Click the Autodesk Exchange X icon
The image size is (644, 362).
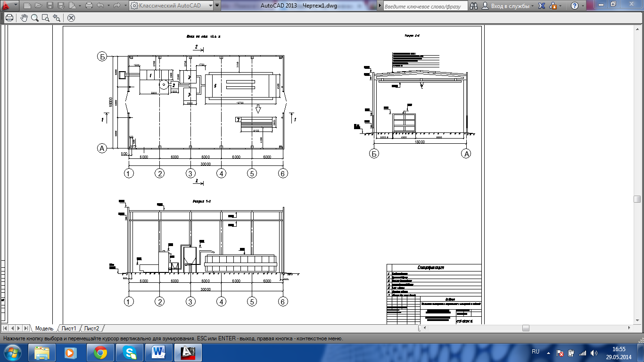click(543, 6)
